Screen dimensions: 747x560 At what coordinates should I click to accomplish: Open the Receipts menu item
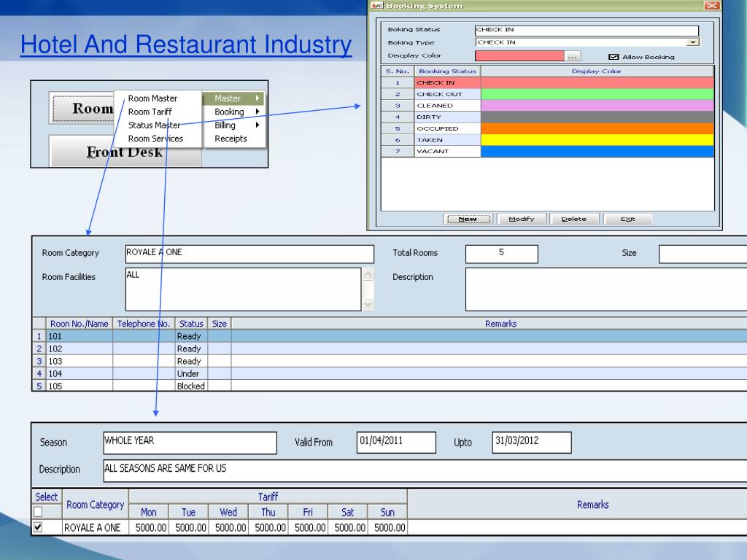231,139
